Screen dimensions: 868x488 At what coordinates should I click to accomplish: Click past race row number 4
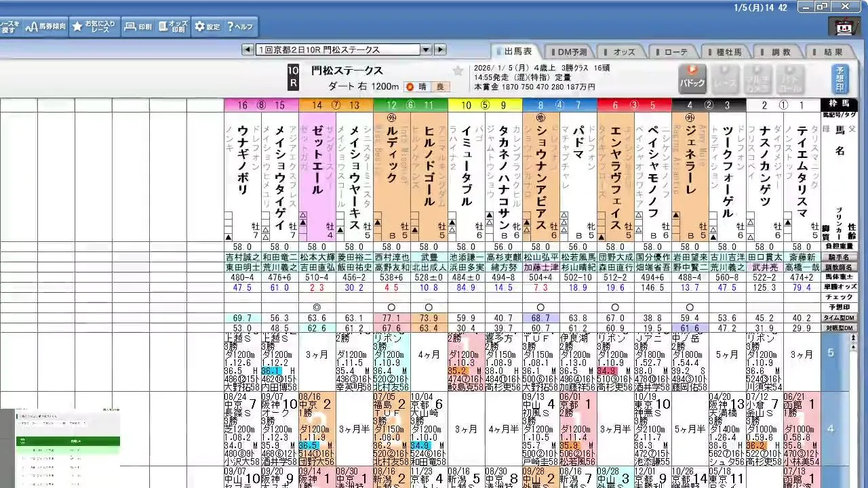click(x=831, y=429)
